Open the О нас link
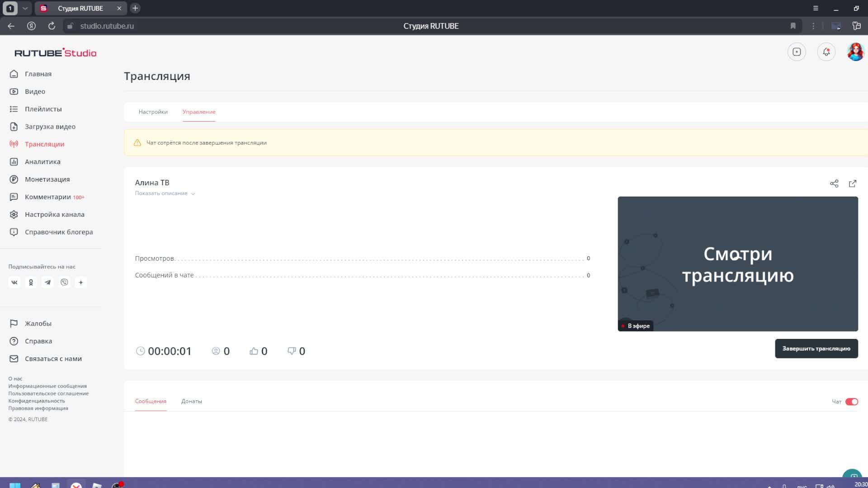The image size is (868, 488). (15, 379)
